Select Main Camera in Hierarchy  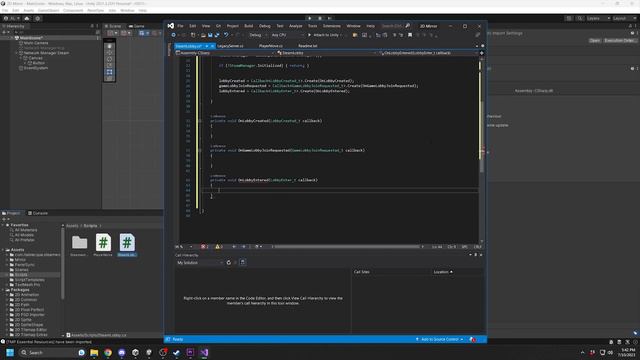[36, 43]
